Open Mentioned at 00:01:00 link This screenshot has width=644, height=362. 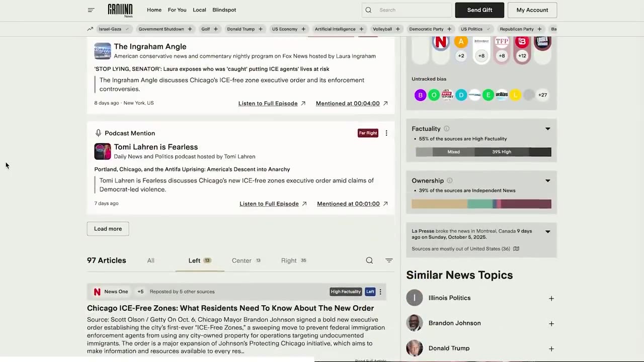click(x=353, y=204)
